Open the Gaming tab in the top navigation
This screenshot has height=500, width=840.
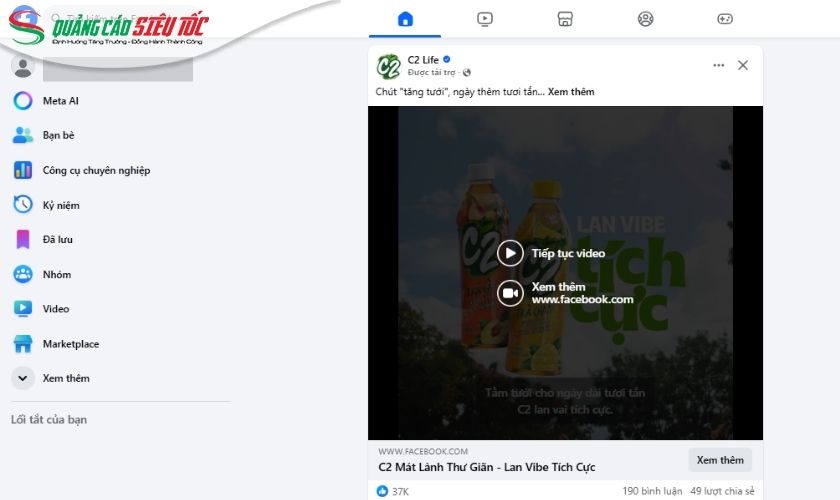point(725,19)
